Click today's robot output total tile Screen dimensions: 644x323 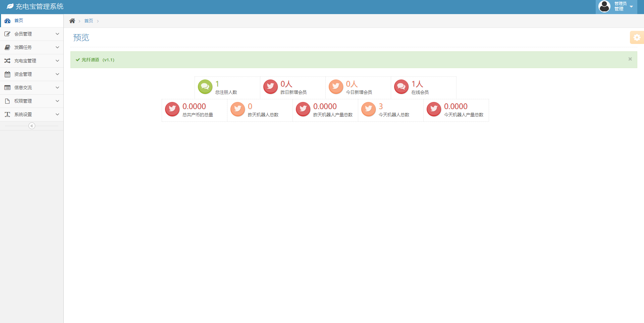point(456,110)
